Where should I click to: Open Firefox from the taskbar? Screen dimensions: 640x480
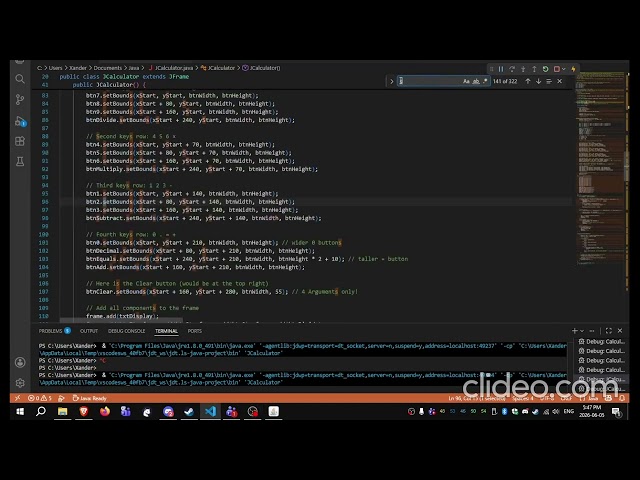[x=105, y=411]
